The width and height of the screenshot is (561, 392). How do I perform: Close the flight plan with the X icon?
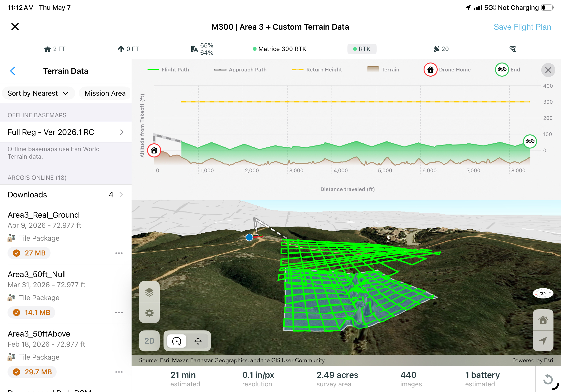coord(15,27)
